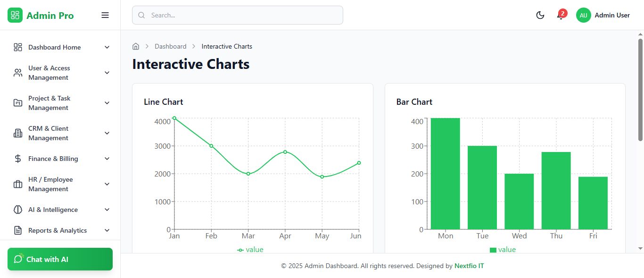
Task: Click the AU user avatar
Action: click(x=583, y=15)
